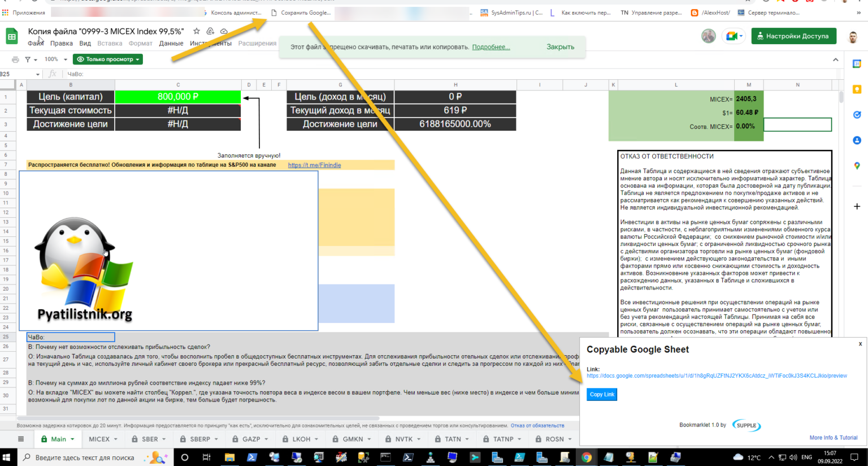This screenshot has height=466, width=868.
Task: Click the 'Настройки Доступа' share button
Action: (793, 36)
